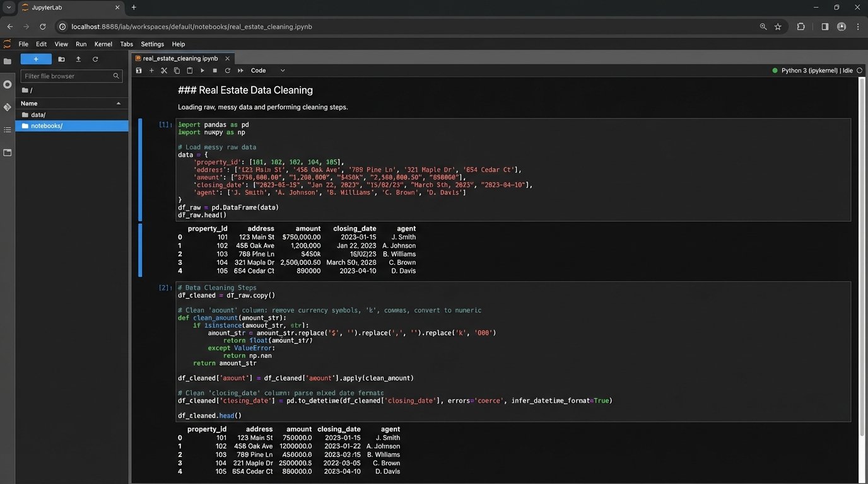Paste a cell with the clipboard icon
The image size is (868, 484).
[x=189, y=71]
